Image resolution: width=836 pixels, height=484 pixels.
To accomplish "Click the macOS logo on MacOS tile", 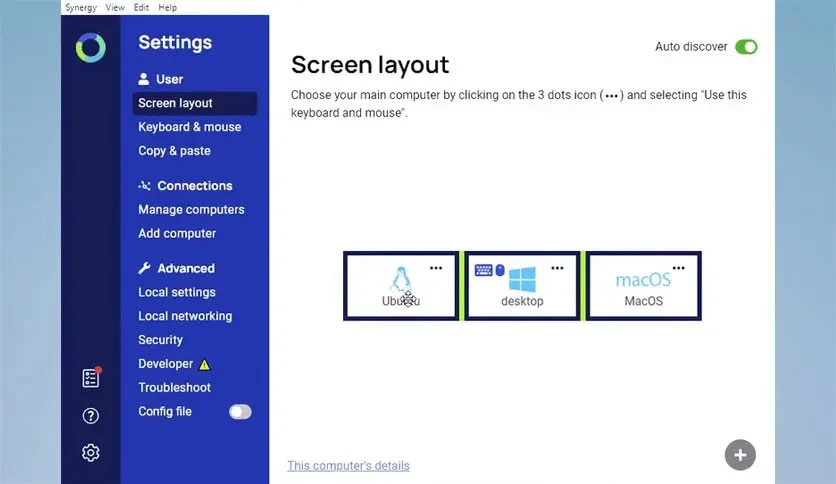I will point(644,280).
